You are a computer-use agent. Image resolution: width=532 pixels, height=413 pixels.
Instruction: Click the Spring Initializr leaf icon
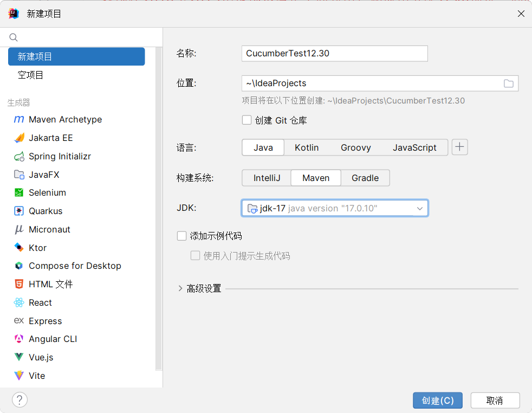[x=19, y=156]
